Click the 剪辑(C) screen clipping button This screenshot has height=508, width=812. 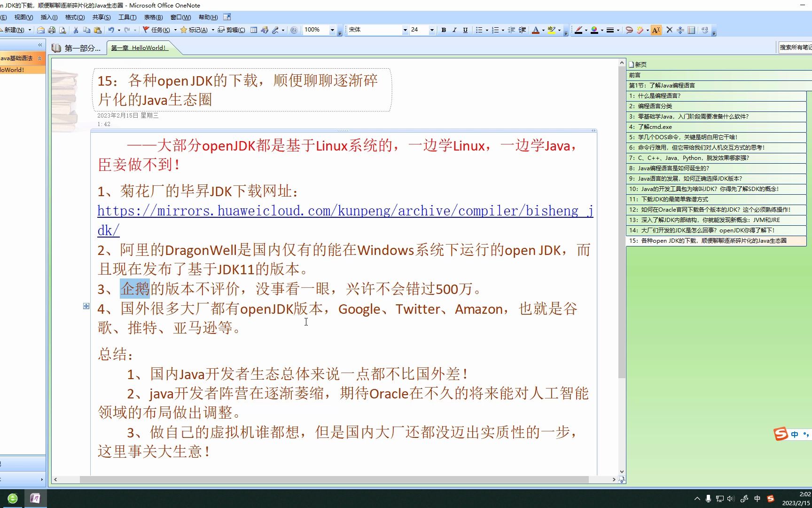(231, 30)
